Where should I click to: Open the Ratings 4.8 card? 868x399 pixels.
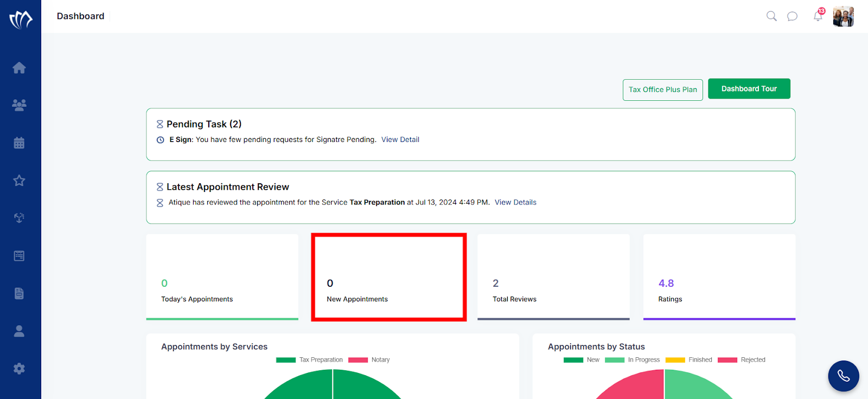coord(719,277)
